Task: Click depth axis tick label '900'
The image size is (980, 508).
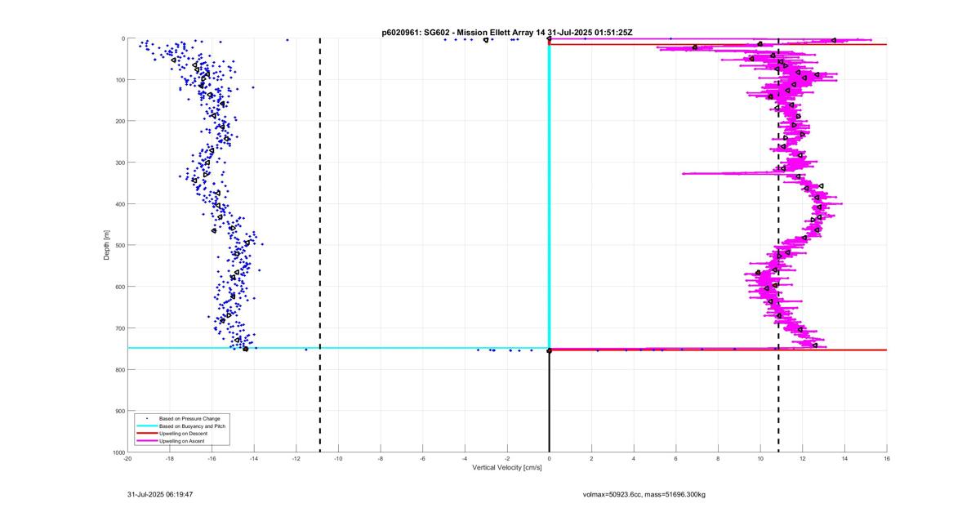Action: (119, 411)
